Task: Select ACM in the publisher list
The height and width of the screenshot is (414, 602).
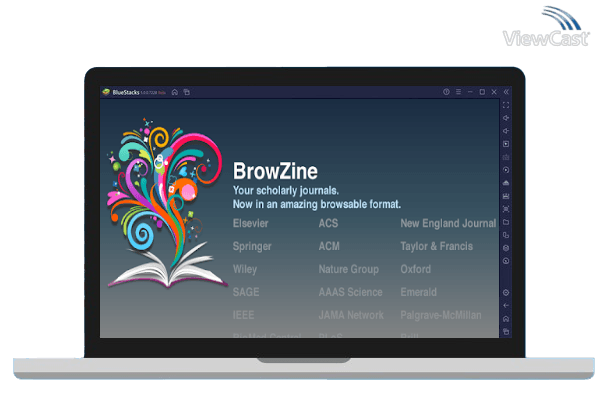Action: (329, 246)
